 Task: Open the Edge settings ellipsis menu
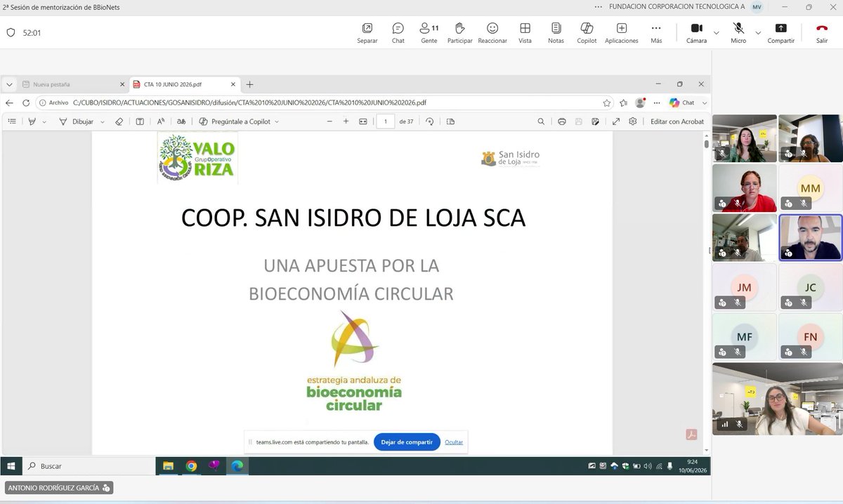[x=656, y=102]
